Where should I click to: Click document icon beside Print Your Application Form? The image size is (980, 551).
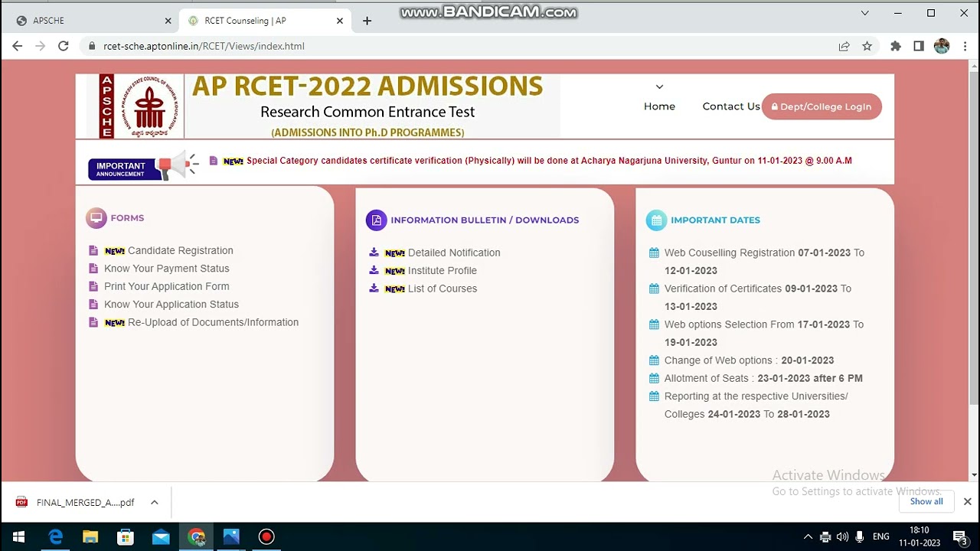coord(93,286)
